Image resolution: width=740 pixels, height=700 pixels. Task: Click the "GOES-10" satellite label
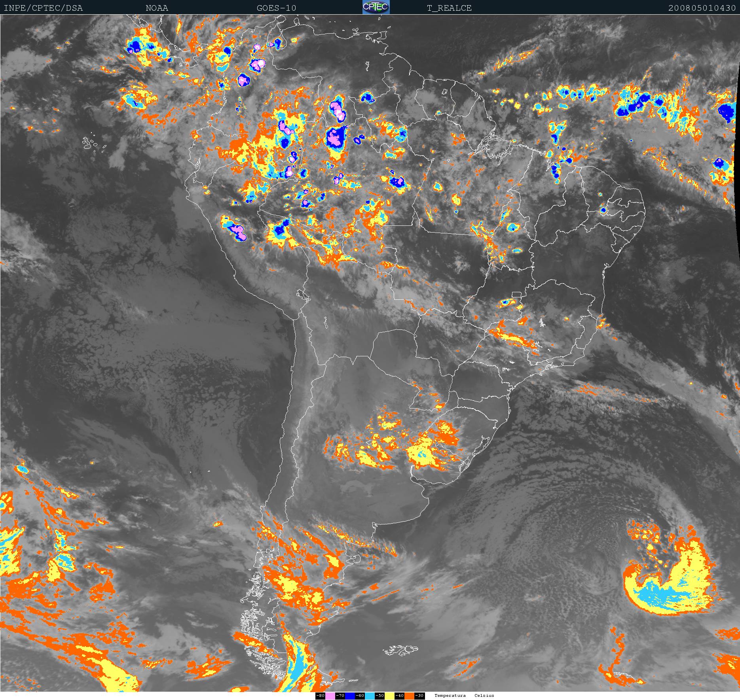[276, 8]
